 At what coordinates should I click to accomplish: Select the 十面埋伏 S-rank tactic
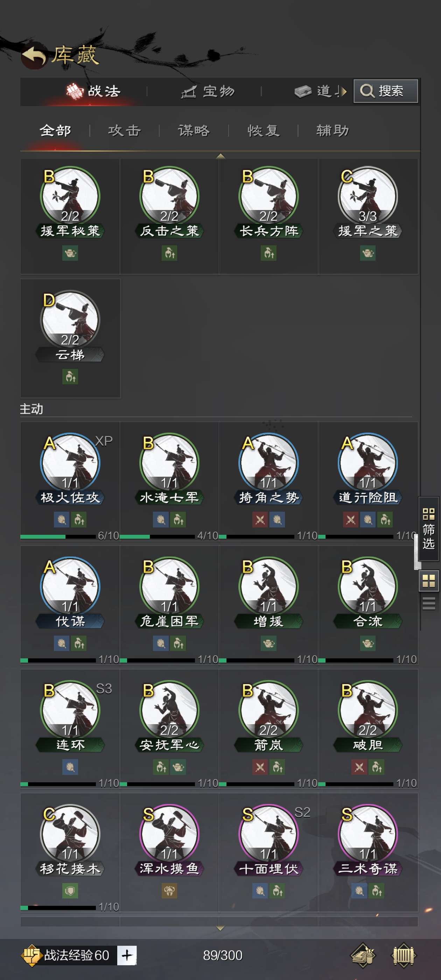point(268,833)
